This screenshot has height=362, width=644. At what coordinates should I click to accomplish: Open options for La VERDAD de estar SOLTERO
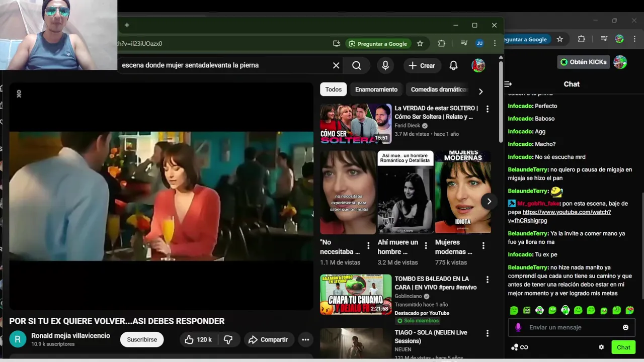pos(487,109)
